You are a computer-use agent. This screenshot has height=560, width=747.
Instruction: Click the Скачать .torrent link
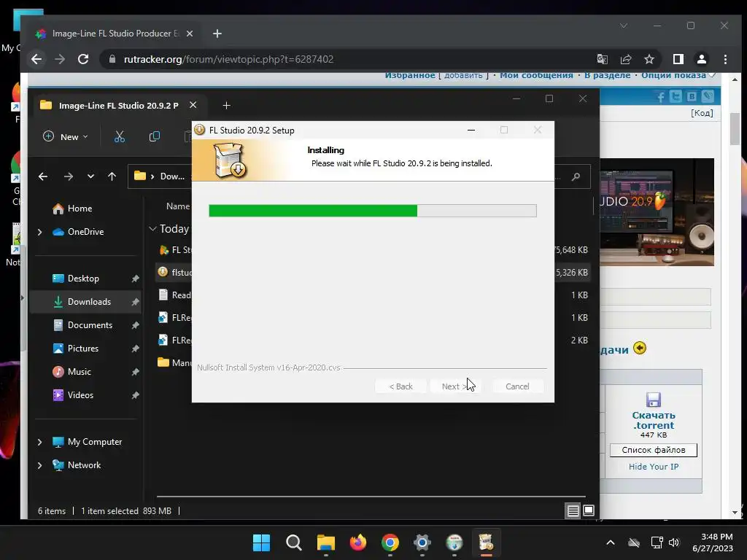pyautogui.click(x=653, y=420)
